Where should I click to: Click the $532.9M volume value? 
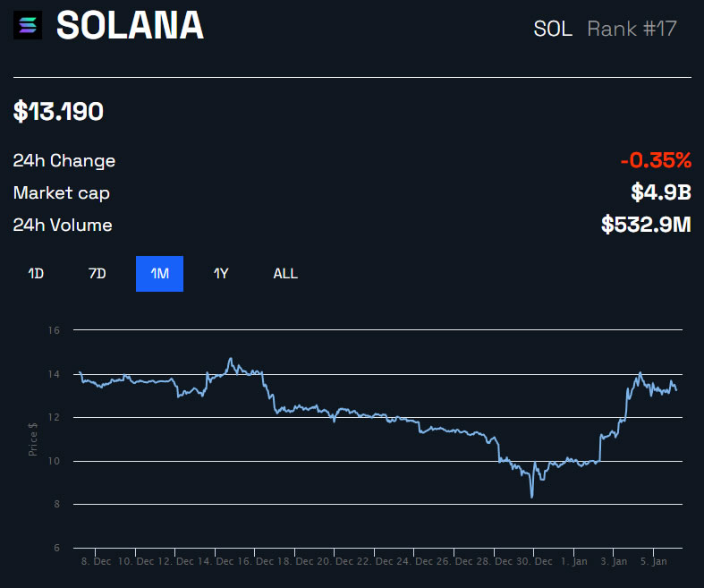[646, 225]
